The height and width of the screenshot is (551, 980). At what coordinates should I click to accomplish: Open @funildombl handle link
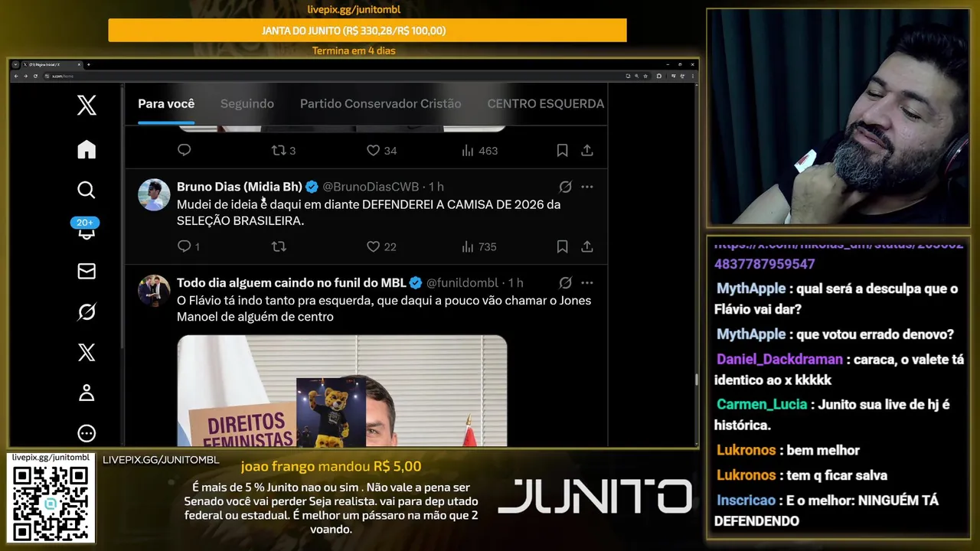462,283
